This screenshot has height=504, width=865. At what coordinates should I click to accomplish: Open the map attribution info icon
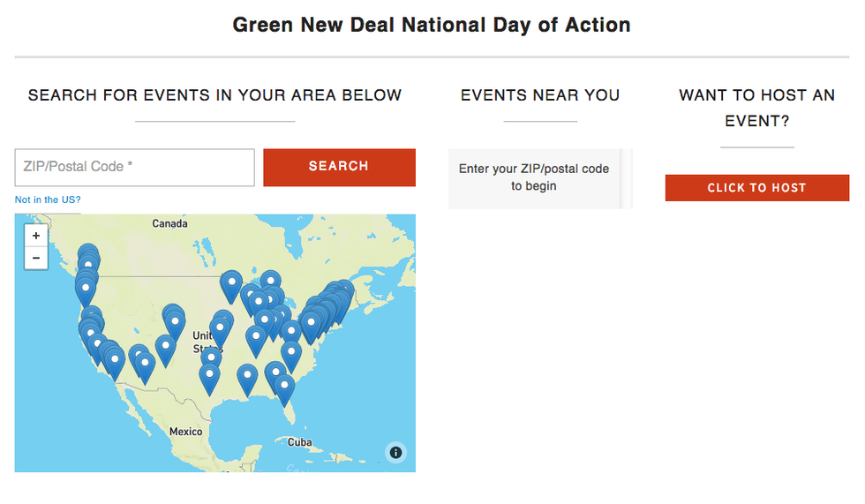tap(395, 453)
